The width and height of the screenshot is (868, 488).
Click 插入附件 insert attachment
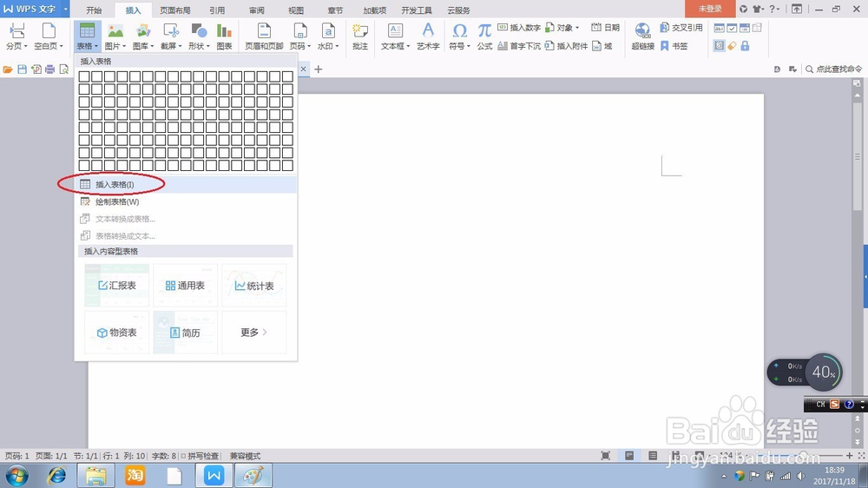pos(566,46)
